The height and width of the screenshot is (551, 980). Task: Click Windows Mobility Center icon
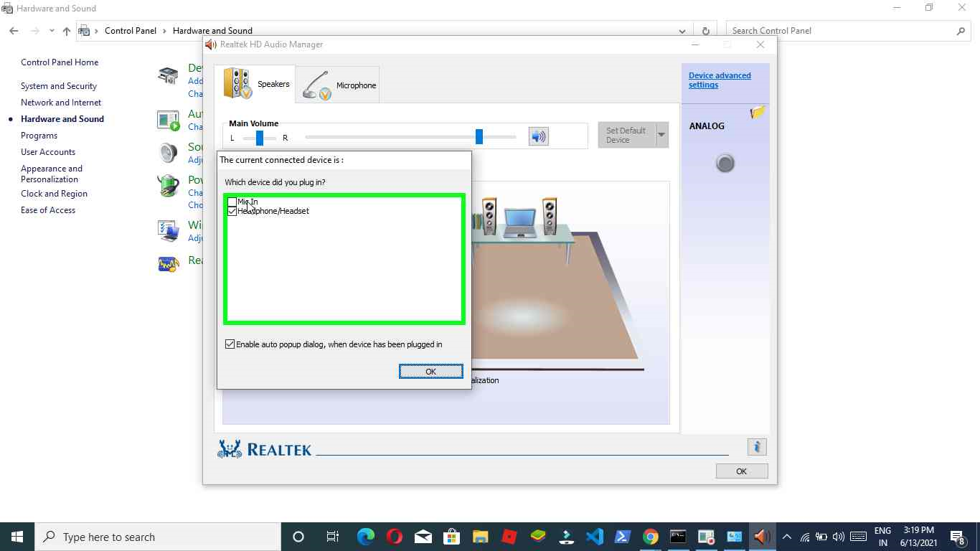click(x=168, y=230)
